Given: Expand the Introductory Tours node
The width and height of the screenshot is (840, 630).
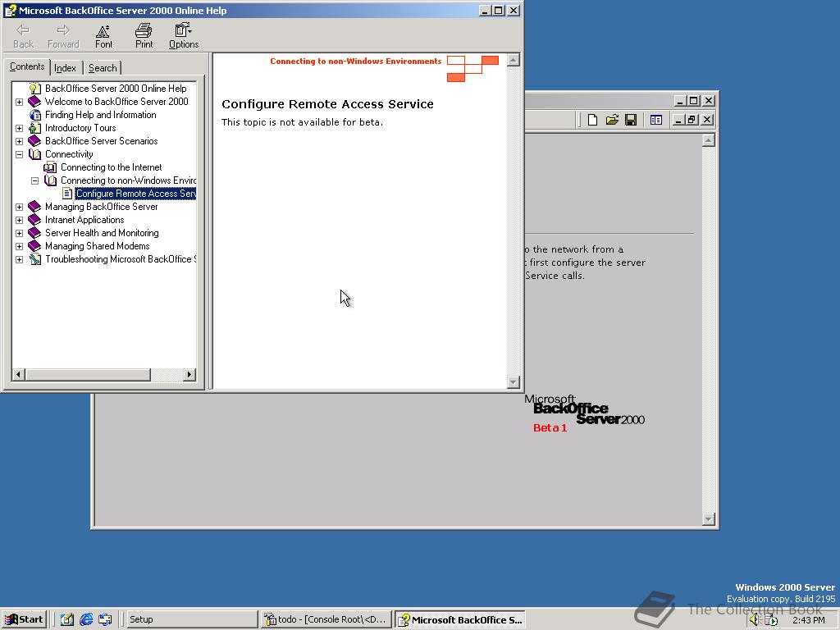Looking at the screenshot, I should pyautogui.click(x=20, y=128).
